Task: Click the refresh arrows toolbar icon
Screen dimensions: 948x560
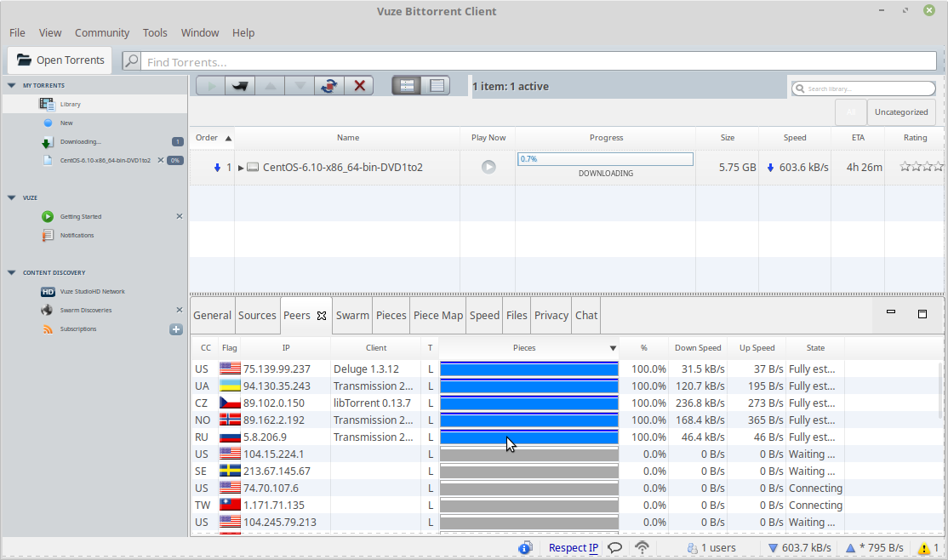Action: pyautogui.click(x=328, y=86)
